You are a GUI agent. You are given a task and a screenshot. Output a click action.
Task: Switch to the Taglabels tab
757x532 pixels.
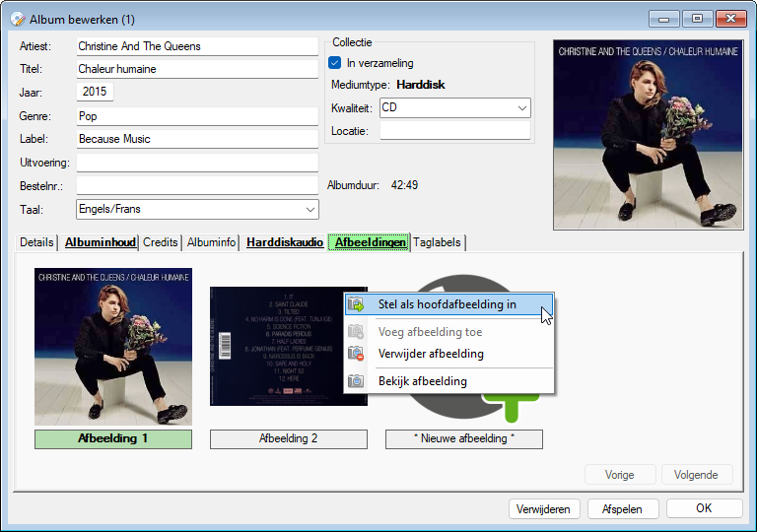click(x=437, y=242)
